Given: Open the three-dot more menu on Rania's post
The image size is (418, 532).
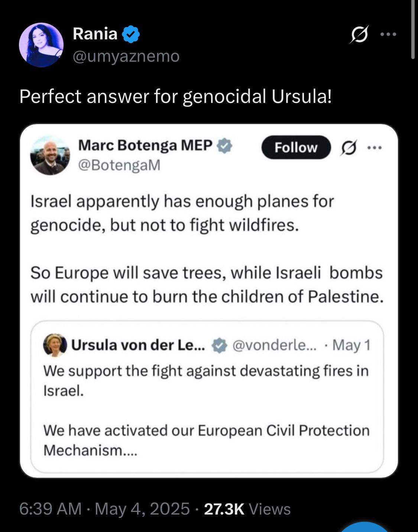Looking at the screenshot, I should coord(389,34).
